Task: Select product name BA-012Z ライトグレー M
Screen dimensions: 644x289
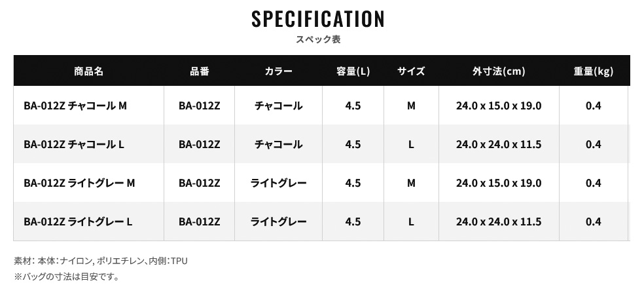Action: click(79, 183)
